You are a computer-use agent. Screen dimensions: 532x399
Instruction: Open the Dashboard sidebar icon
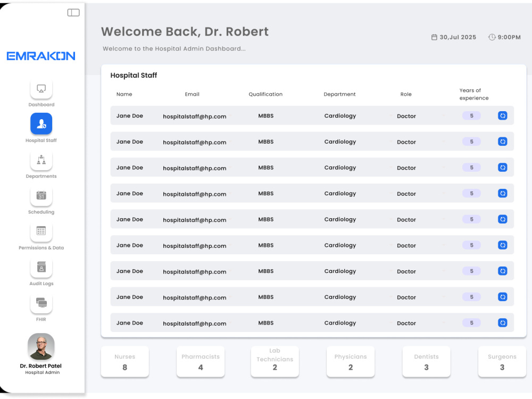pyautogui.click(x=41, y=89)
